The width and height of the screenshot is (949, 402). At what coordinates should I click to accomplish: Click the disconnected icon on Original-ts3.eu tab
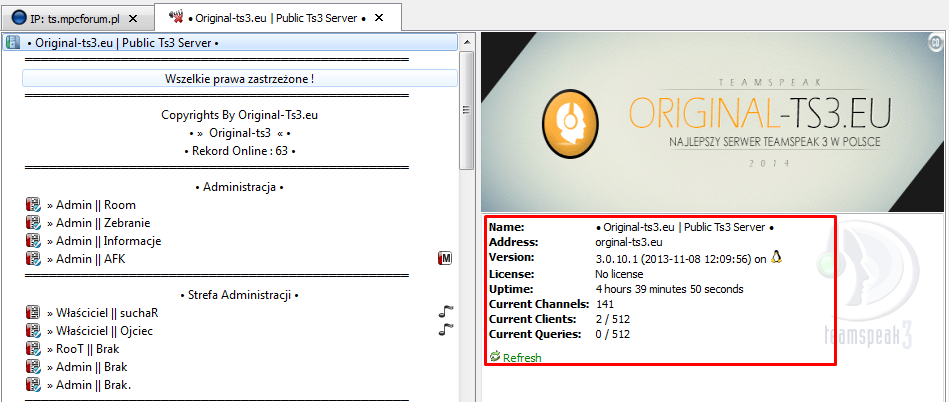click(x=176, y=18)
